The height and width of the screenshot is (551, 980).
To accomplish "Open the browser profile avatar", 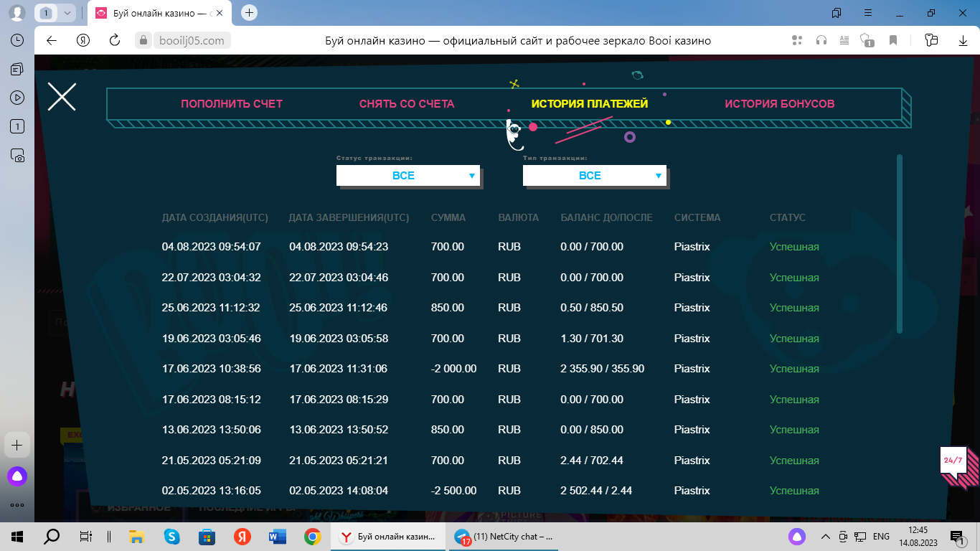I will [x=17, y=13].
